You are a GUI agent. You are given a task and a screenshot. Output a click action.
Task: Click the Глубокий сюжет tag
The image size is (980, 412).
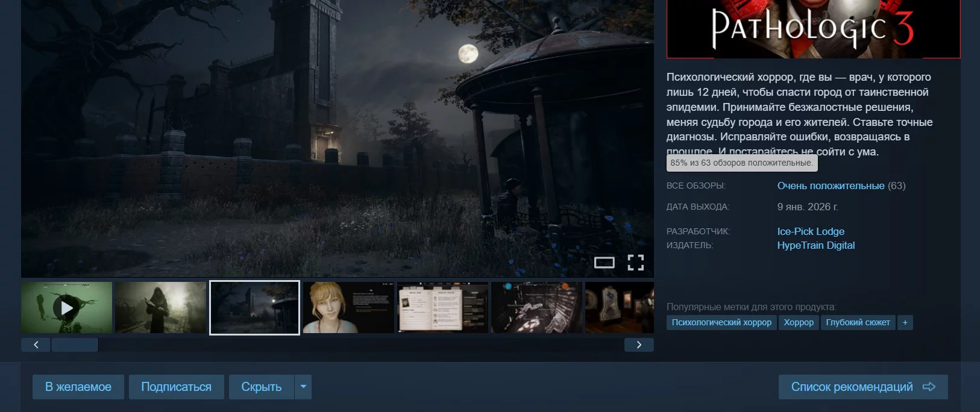[858, 322]
